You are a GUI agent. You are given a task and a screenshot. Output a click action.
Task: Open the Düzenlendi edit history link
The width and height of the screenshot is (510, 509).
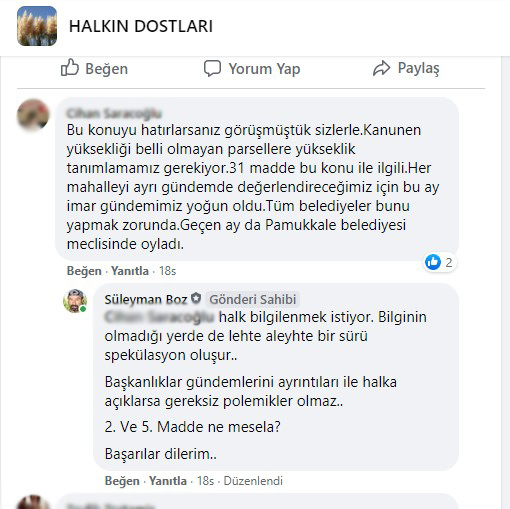[x=253, y=481]
